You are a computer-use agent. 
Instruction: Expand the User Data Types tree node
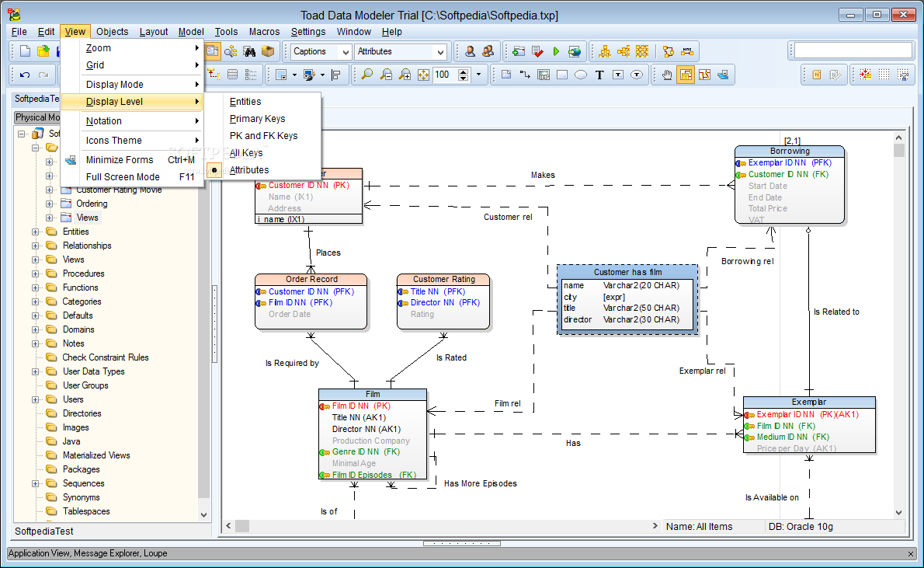36,371
